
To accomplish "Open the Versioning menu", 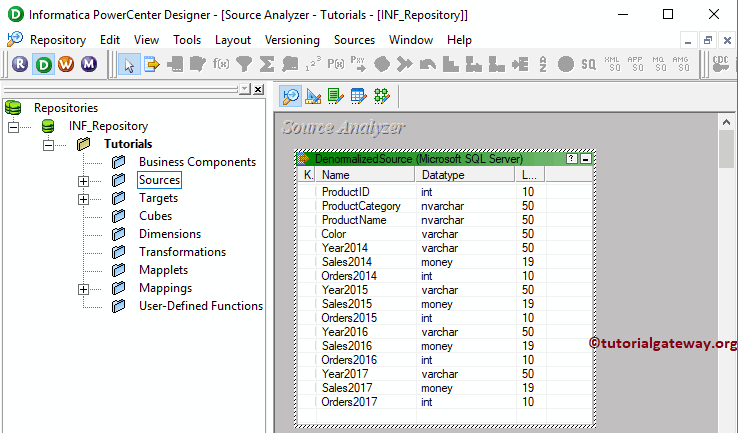I will pos(292,40).
